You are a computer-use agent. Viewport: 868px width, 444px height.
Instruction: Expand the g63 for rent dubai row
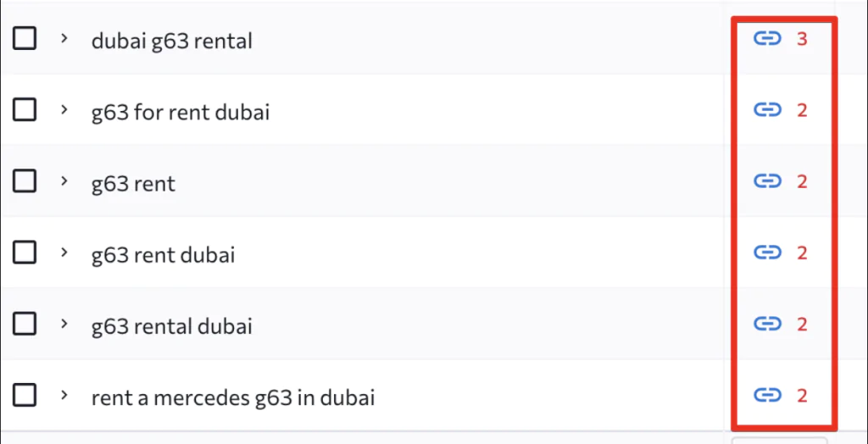point(64,109)
